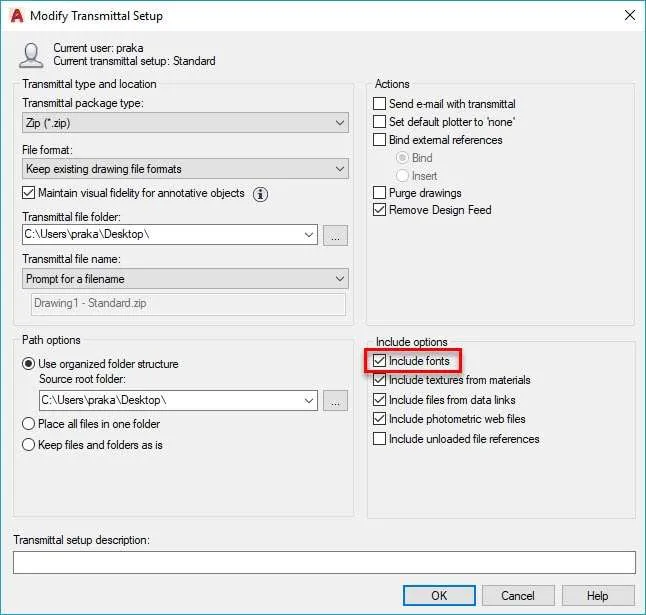Screen dimensions: 646x615
Task: Click the Cancel button
Action: (518, 596)
